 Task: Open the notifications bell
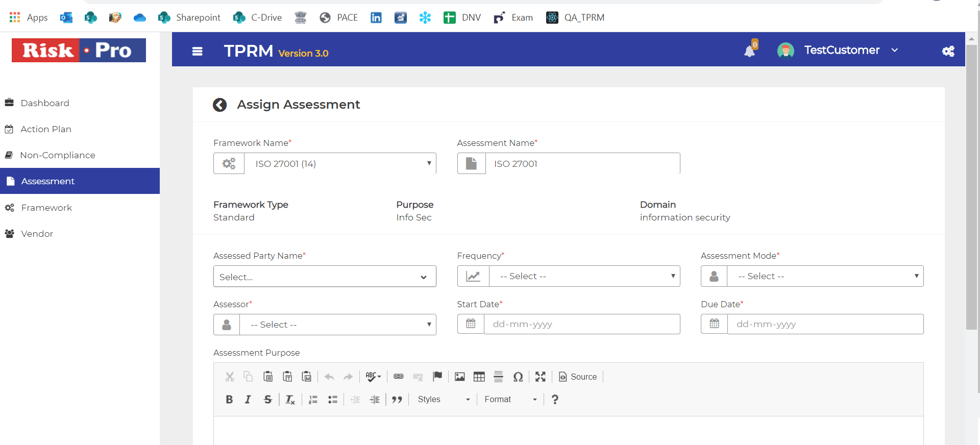749,51
